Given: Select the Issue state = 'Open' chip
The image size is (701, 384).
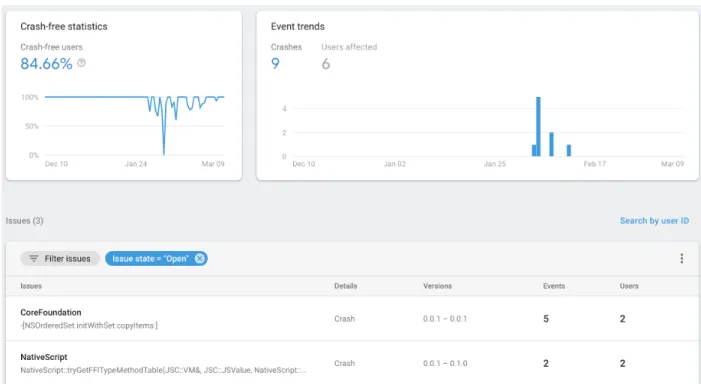Looking at the screenshot, I should tap(156, 258).
